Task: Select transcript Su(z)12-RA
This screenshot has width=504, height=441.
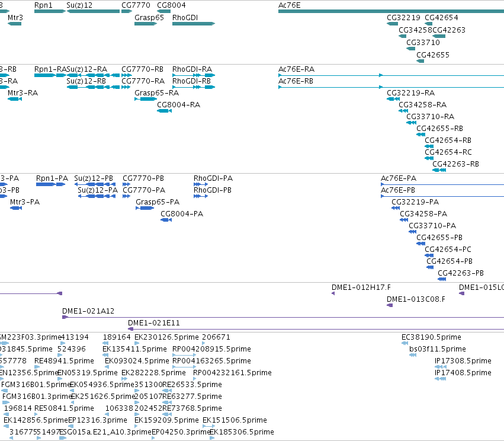Action: pyautogui.click(x=87, y=69)
